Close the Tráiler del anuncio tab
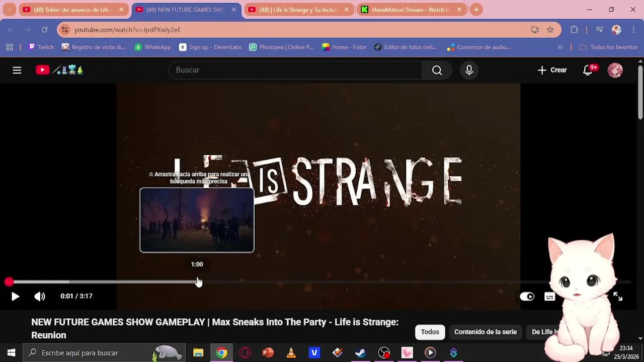The height and width of the screenshot is (362, 644). pos(121,10)
